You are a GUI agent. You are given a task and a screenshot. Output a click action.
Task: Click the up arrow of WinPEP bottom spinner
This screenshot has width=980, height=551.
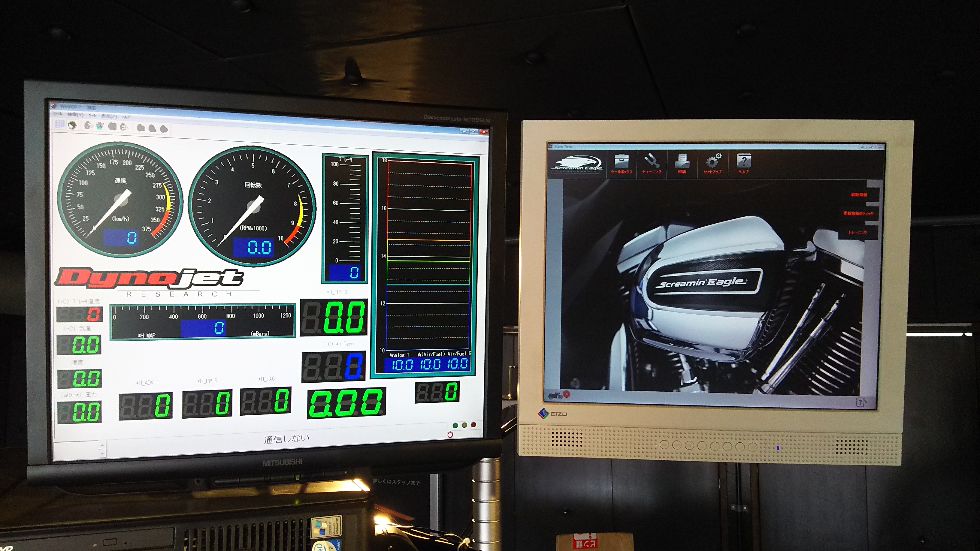coord(102,445)
